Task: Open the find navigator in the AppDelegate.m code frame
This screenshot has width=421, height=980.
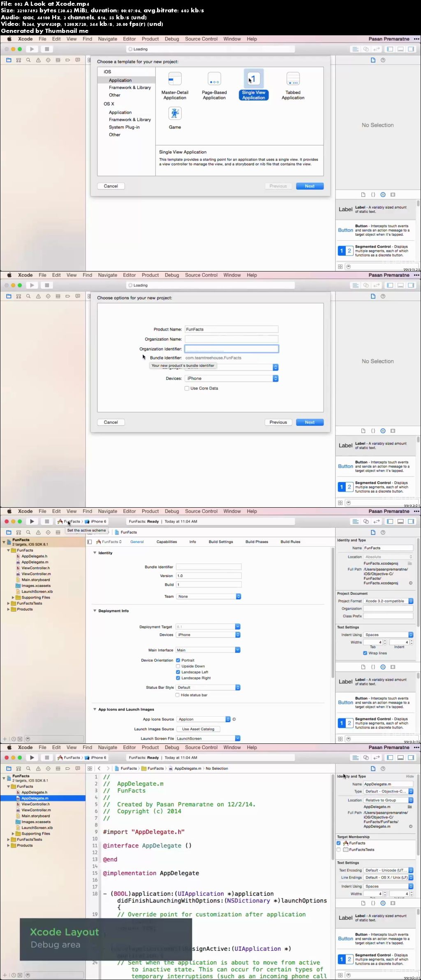Action: click(x=28, y=768)
